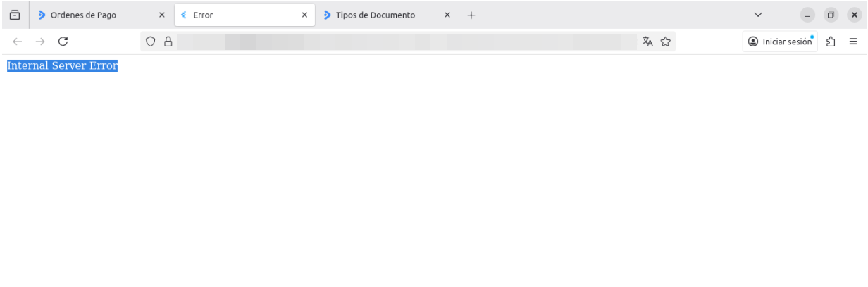Show site security info via the padlock

pos(168,42)
